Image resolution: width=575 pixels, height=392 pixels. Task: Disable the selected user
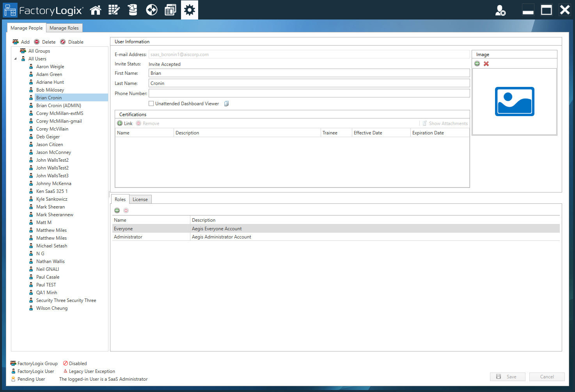point(72,42)
